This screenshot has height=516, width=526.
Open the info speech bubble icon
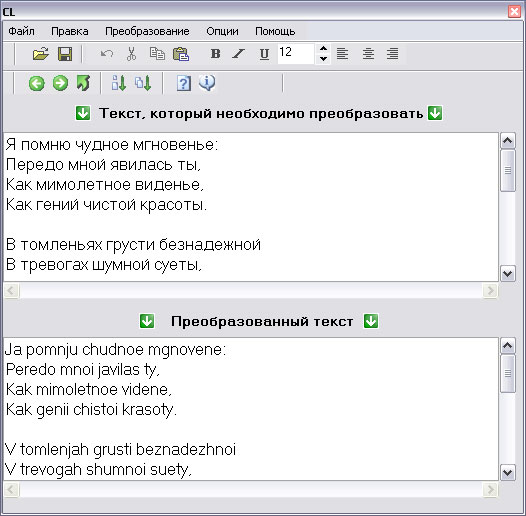207,83
